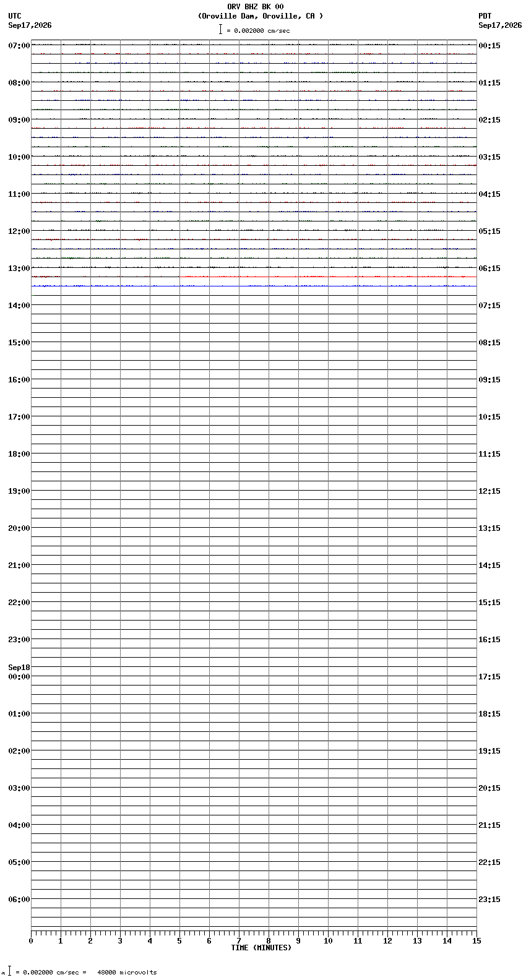The width and height of the screenshot is (526, 980).
Task: Click the '03:15' PDT row label
Action: pos(489,157)
